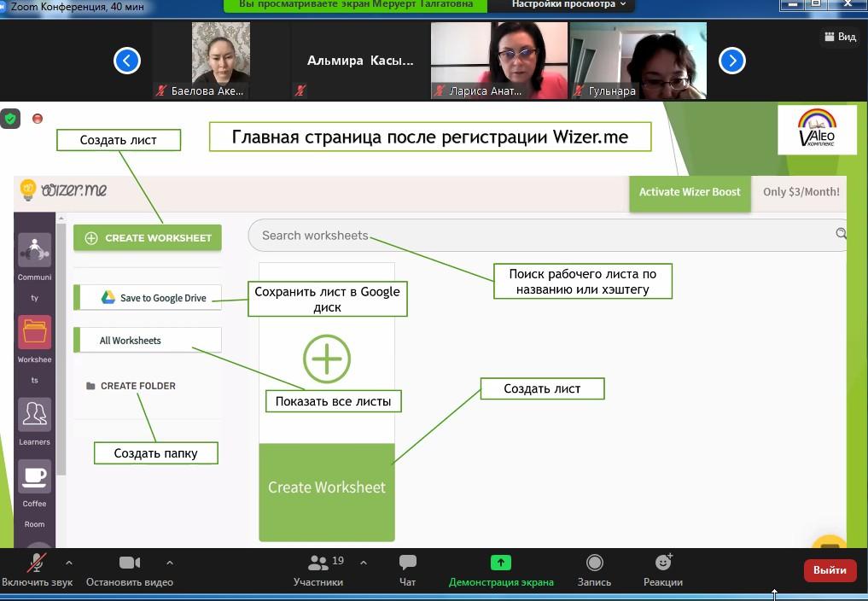Open Worksheets in Wizer sidebar
Viewport: 868px width, 601px height.
[34, 349]
